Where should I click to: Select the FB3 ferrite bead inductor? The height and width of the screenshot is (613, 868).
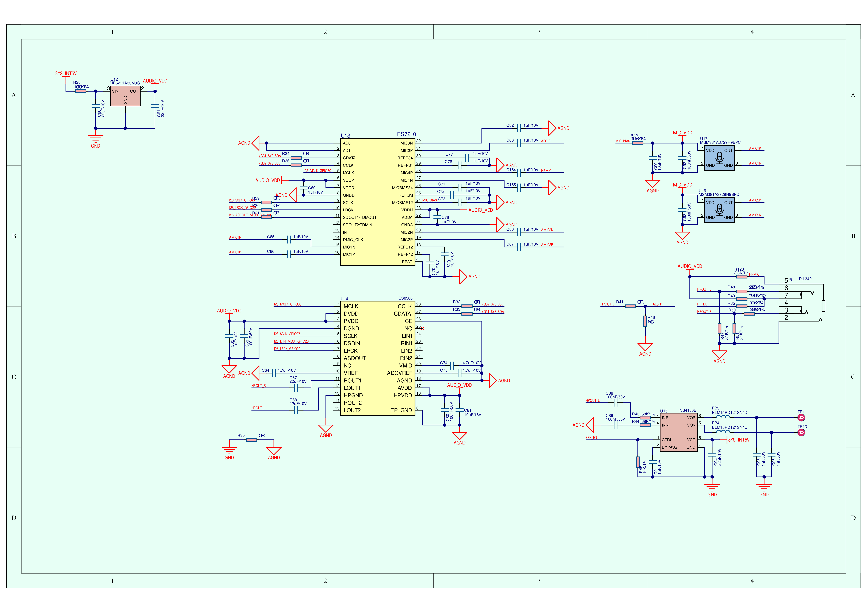coord(723,416)
